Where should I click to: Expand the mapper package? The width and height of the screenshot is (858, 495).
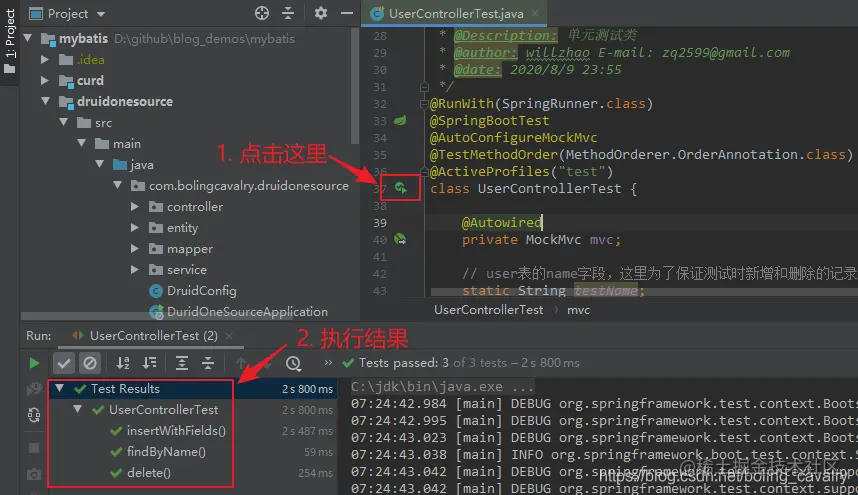(135, 248)
